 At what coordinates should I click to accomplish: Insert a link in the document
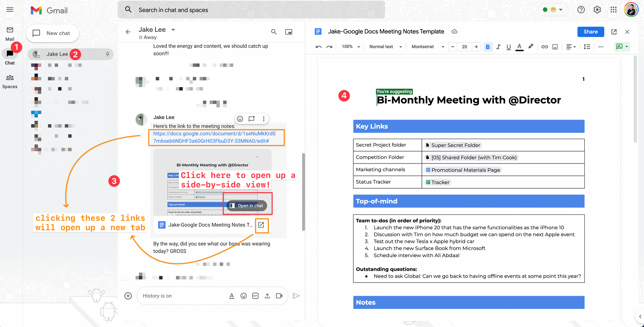click(x=545, y=47)
